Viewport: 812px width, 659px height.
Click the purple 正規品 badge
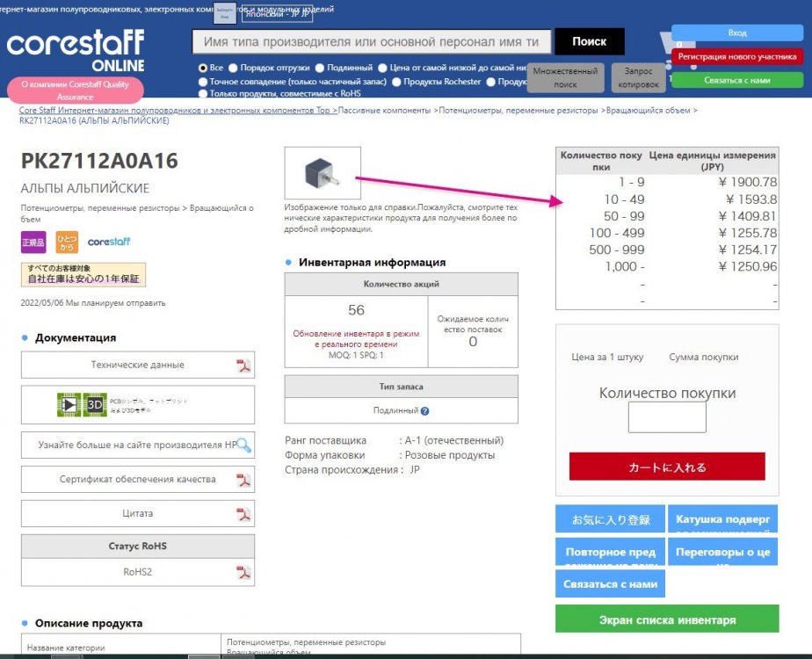(33, 242)
